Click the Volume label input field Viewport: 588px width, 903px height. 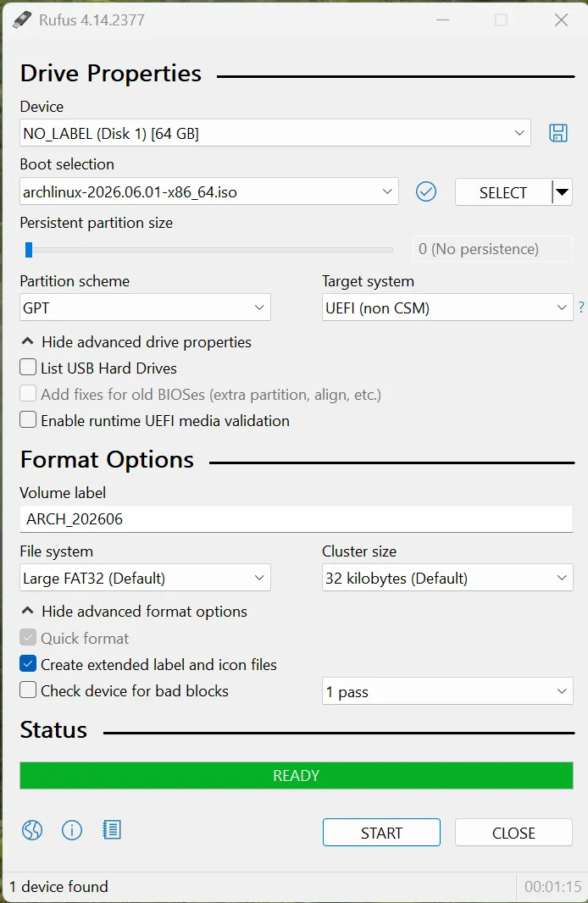pyautogui.click(x=296, y=519)
